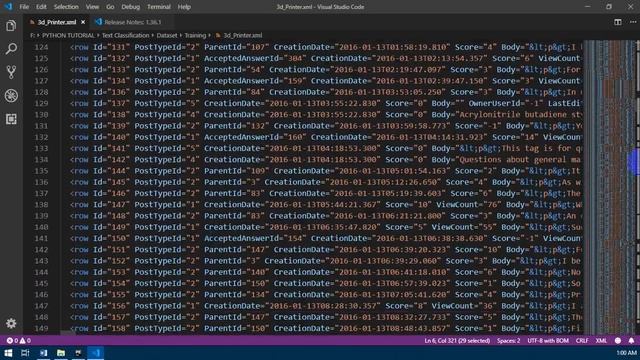Image resolution: width=640 pixels, height=360 pixels.
Task: Open the Search view in activity bar
Action: click(x=11, y=49)
